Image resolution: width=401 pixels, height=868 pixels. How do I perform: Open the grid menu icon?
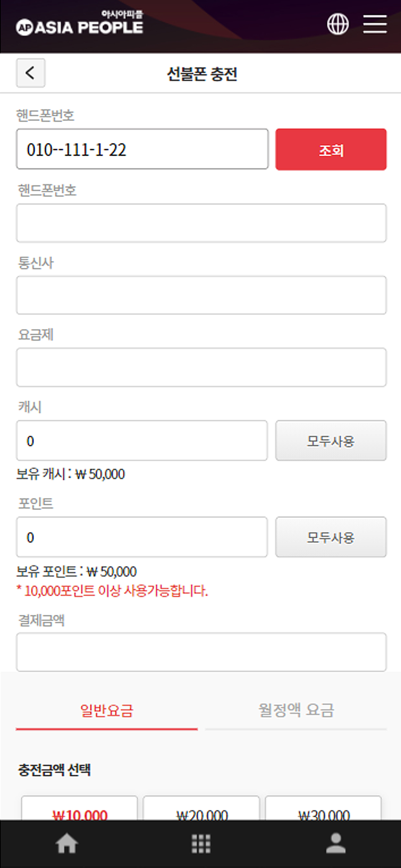coord(201,844)
